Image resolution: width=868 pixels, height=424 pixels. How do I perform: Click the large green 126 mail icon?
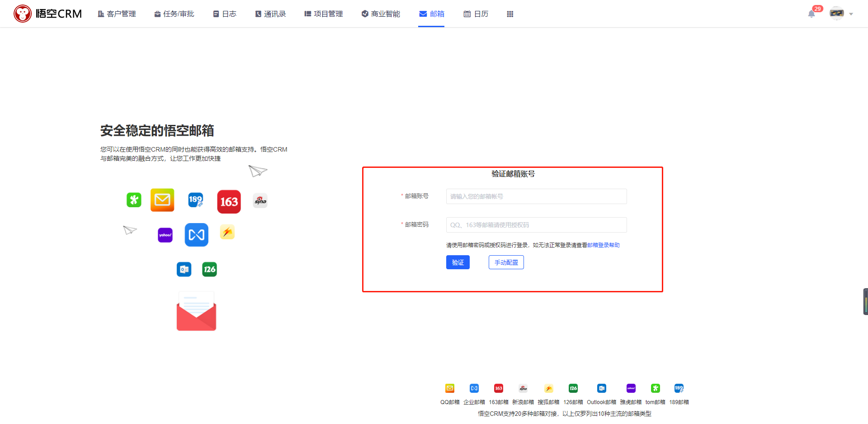pos(209,269)
